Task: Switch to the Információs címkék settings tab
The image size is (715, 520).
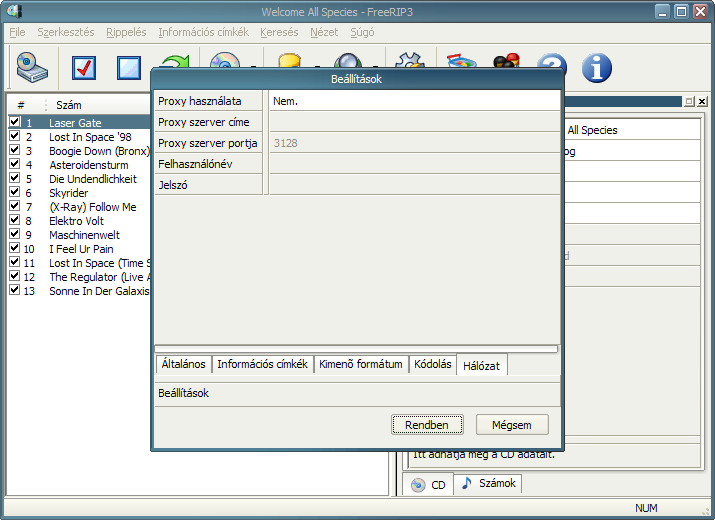Action: click(x=262, y=364)
